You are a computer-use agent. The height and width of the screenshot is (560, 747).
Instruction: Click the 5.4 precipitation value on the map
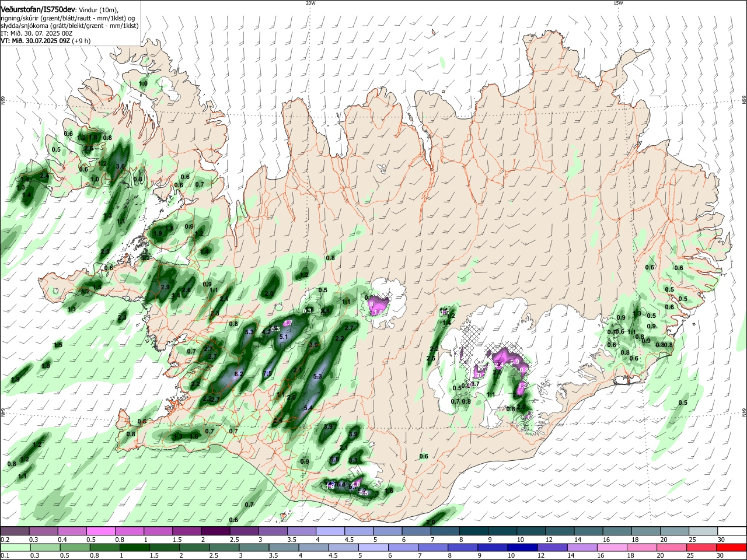(309, 408)
